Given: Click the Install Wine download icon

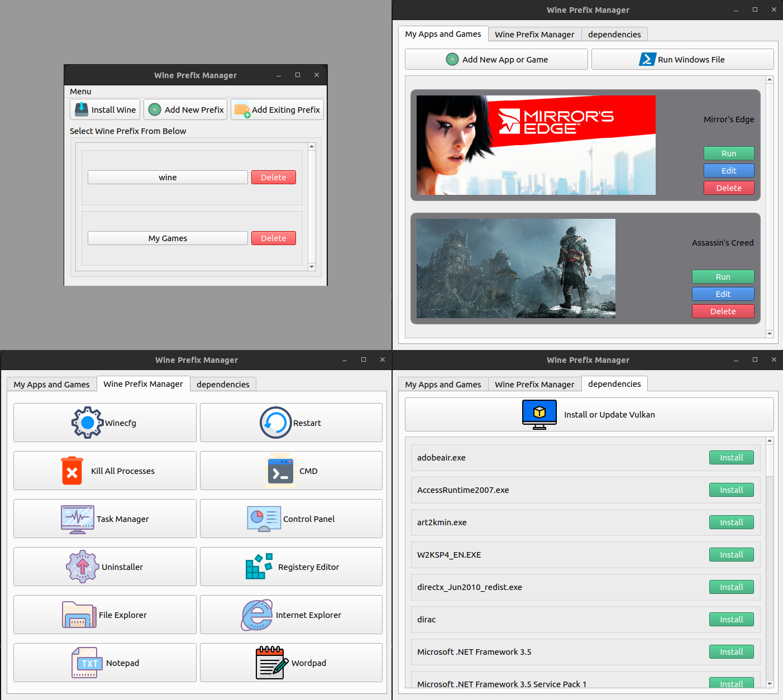Looking at the screenshot, I should point(82,109).
